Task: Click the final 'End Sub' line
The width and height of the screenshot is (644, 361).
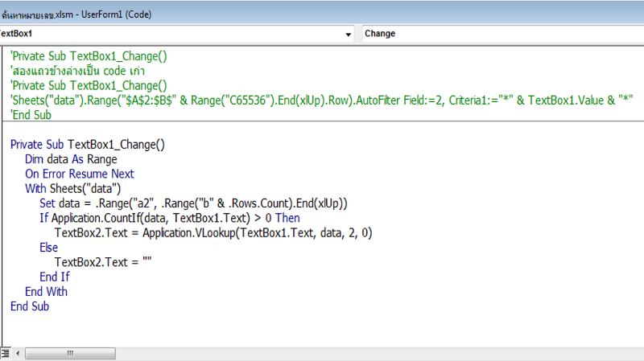Action: (x=30, y=306)
